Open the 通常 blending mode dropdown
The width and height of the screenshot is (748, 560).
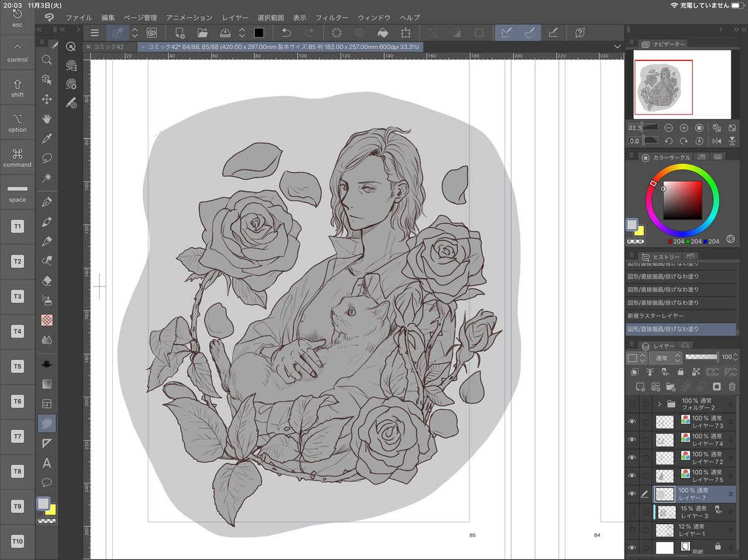coord(665,358)
